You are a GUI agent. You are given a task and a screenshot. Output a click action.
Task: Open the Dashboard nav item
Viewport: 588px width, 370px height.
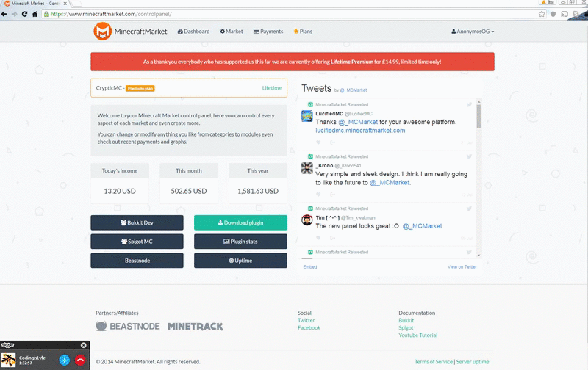click(x=193, y=32)
